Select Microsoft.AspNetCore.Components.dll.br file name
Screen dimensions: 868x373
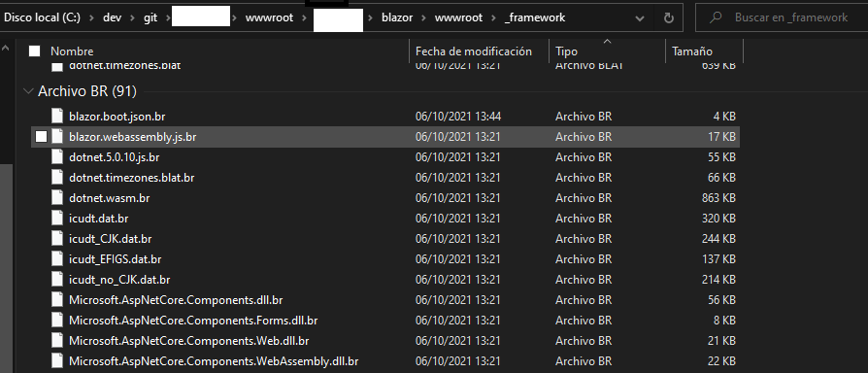(x=176, y=300)
